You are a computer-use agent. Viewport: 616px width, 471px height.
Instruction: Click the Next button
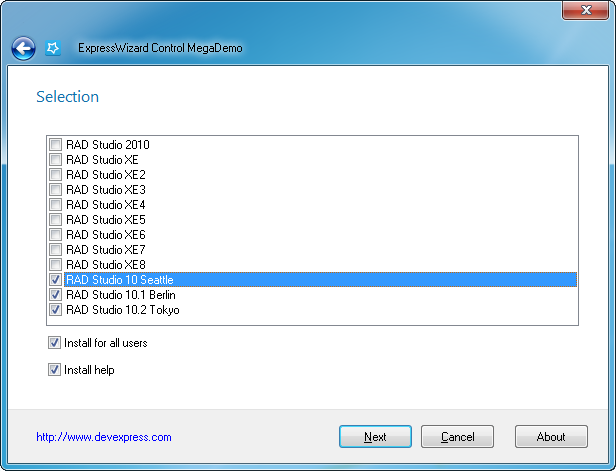375,436
